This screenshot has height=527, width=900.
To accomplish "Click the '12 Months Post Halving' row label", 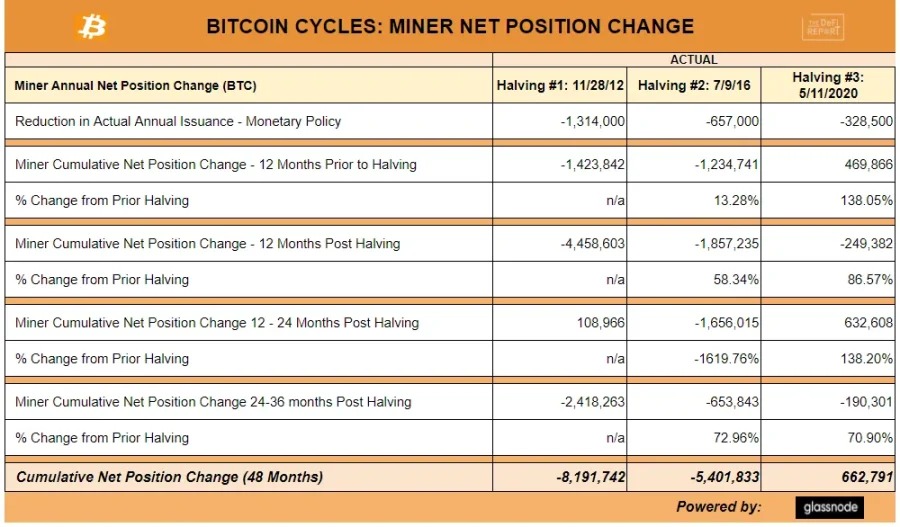I will tap(208, 243).
